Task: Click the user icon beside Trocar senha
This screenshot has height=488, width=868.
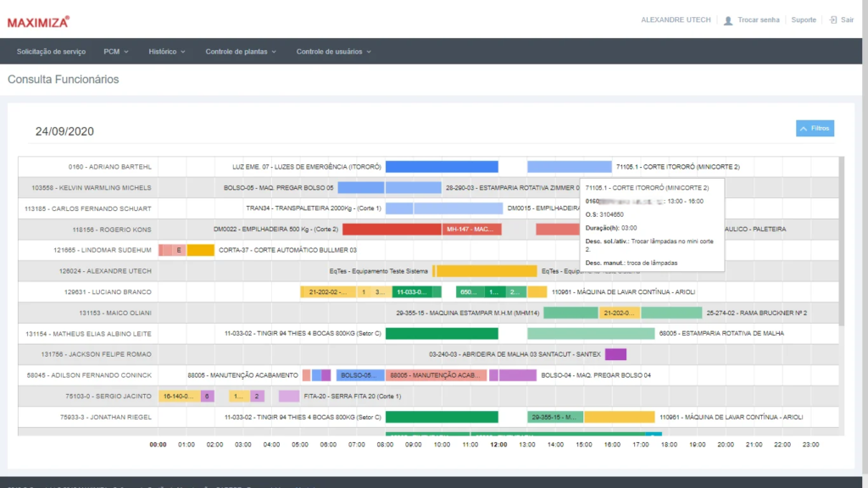Action: point(728,20)
